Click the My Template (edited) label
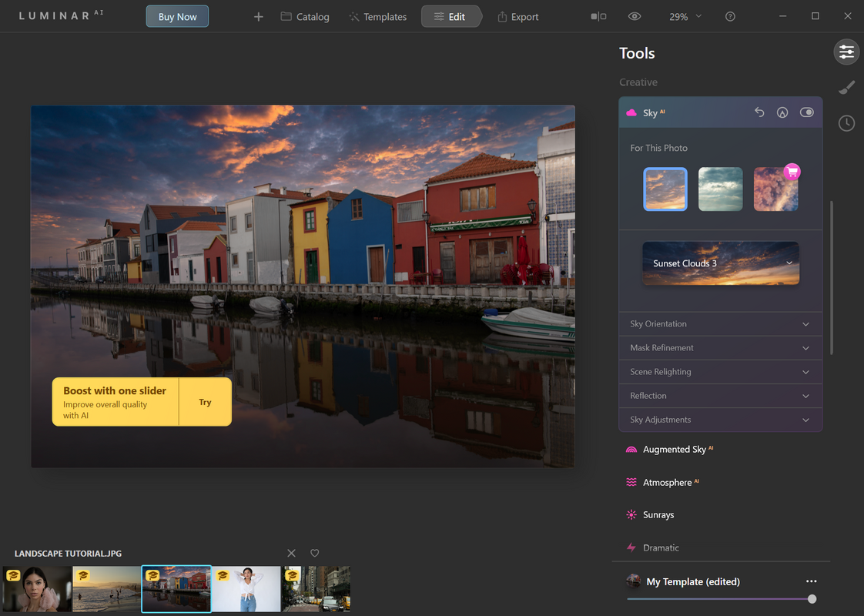Image resolution: width=864 pixels, height=616 pixels. click(692, 582)
